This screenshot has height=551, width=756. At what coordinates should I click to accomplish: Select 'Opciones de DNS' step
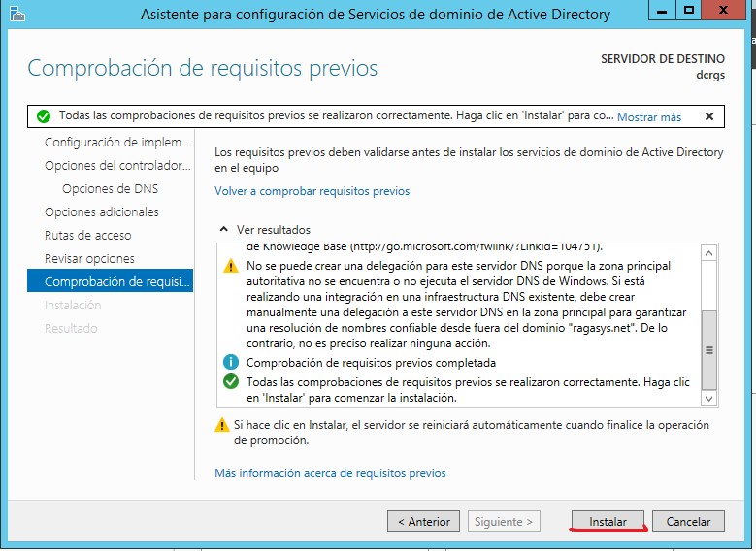pos(110,188)
